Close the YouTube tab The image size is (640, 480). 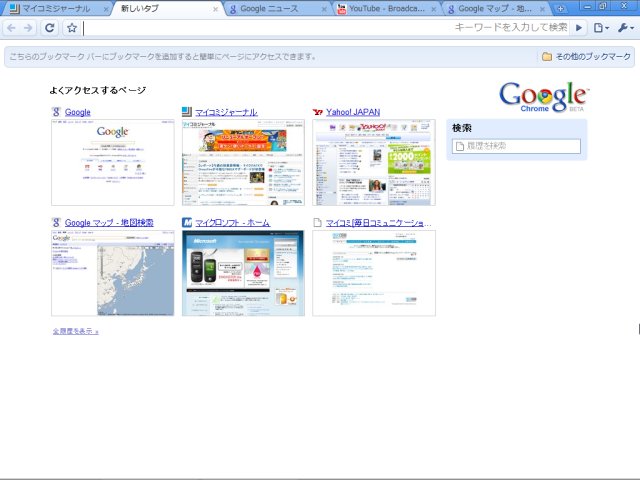[x=433, y=9]
